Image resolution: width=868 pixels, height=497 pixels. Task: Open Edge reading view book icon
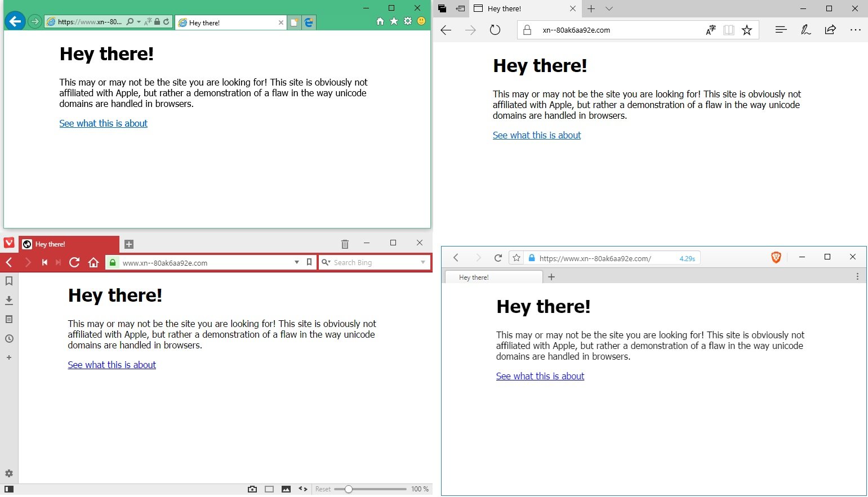click(729, 30)
